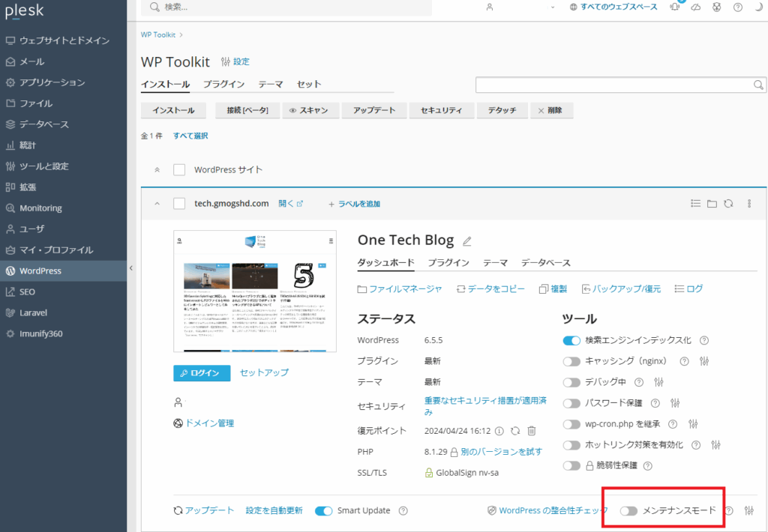
Task: Open the notifications bell icon
Action: [x=675, y=6]
